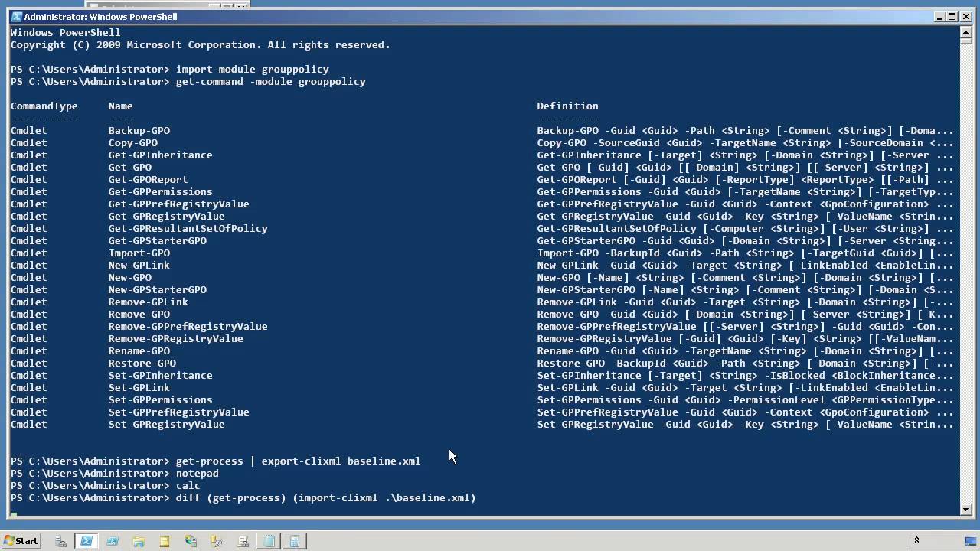Click Set-GPPrefRegistryValue in the Name column
Image resolution: width=980 pixels, height=551 pixels.
178,412
